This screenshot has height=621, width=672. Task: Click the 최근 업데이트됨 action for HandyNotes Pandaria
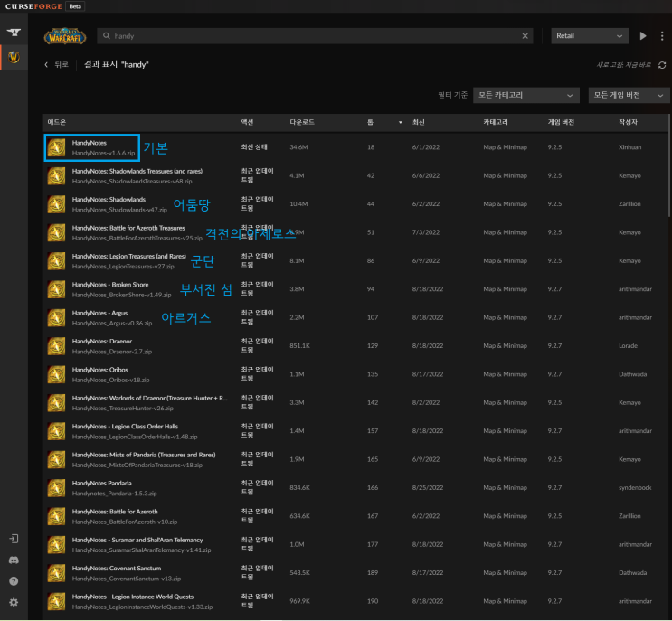(x=257, y=488)
